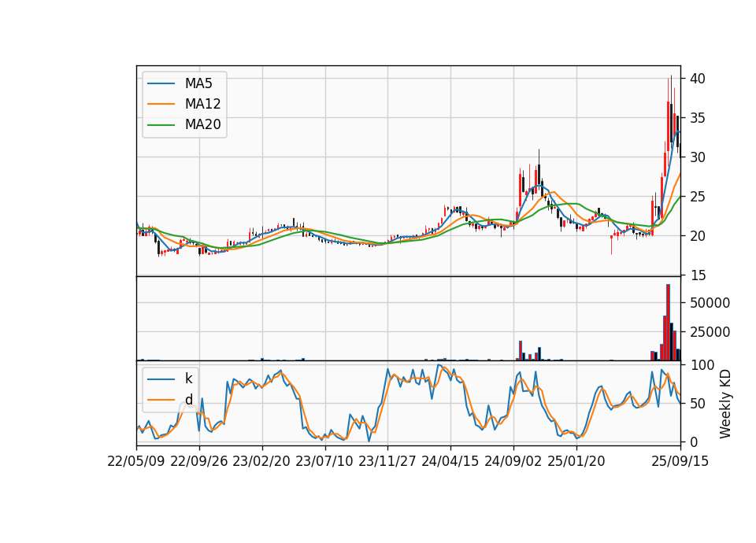
Task: Click the 22/09/26 date tick label
Action: coord(199,461)
